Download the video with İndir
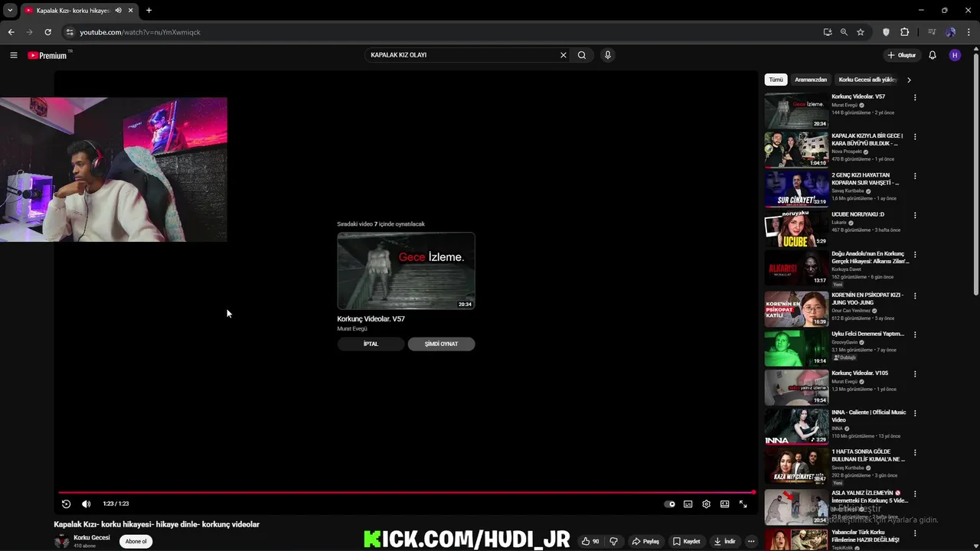This screenshot has width=980, height=551. pyautogui.click(x=724, y=541)
